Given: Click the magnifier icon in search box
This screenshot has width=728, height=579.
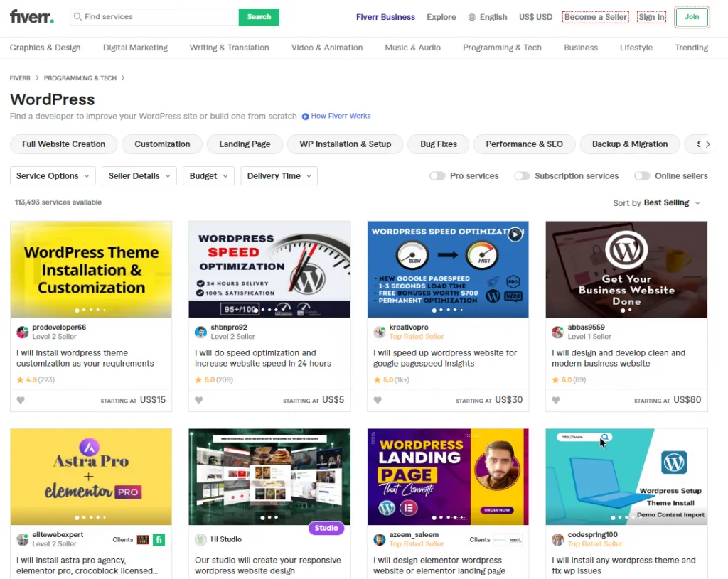Looking at the screenshot, I should 77,17.
